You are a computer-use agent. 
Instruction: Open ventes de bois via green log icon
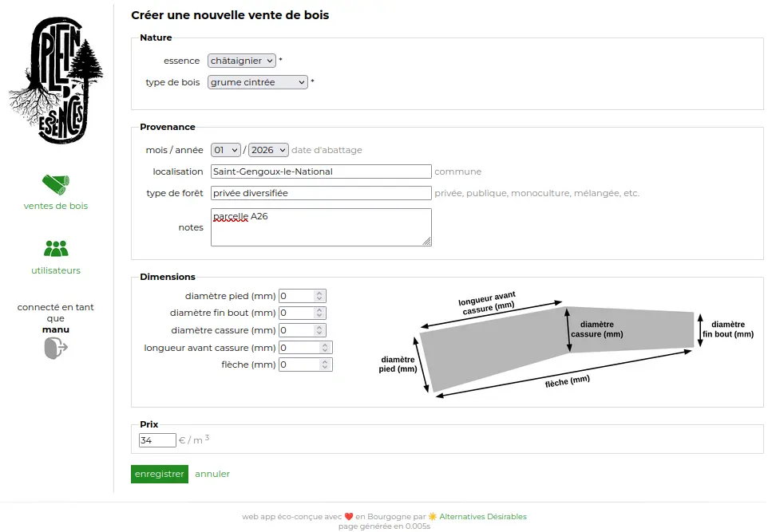pos(55,183)
